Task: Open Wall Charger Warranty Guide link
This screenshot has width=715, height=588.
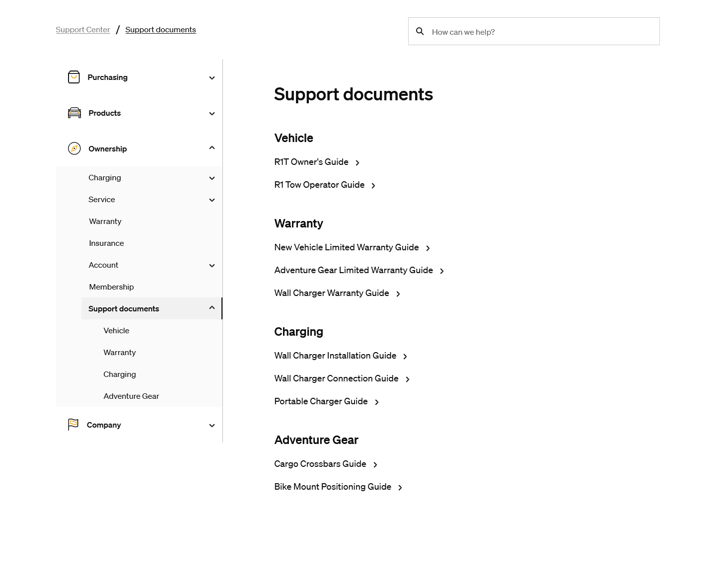Action: click(x=332, y=293)
